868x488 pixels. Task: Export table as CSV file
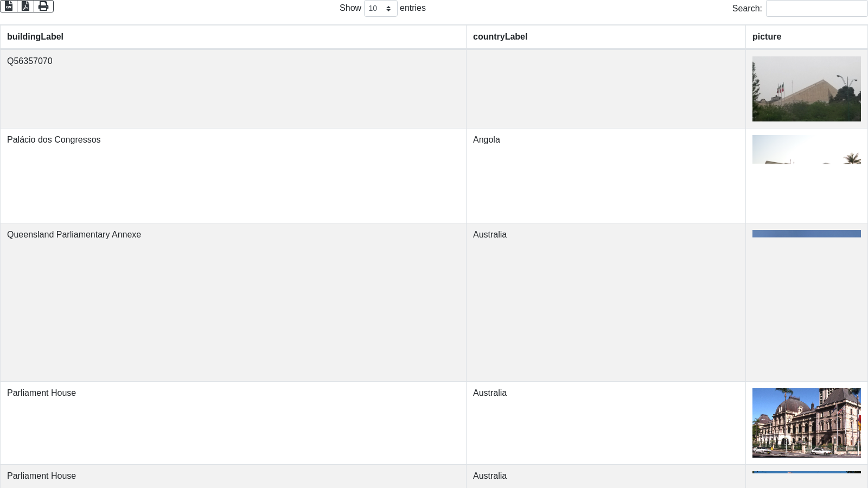coord(9,6)
